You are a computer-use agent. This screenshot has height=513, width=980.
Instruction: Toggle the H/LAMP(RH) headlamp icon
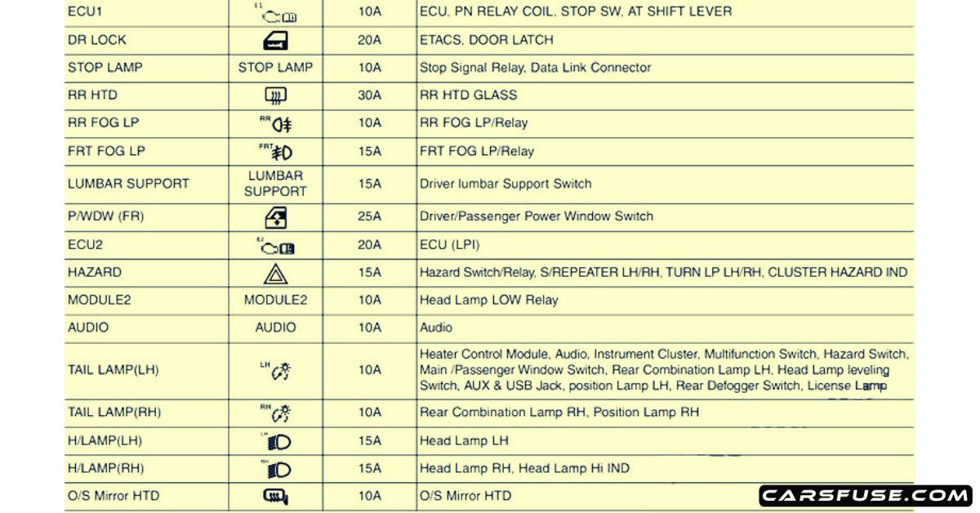(276, 468)
